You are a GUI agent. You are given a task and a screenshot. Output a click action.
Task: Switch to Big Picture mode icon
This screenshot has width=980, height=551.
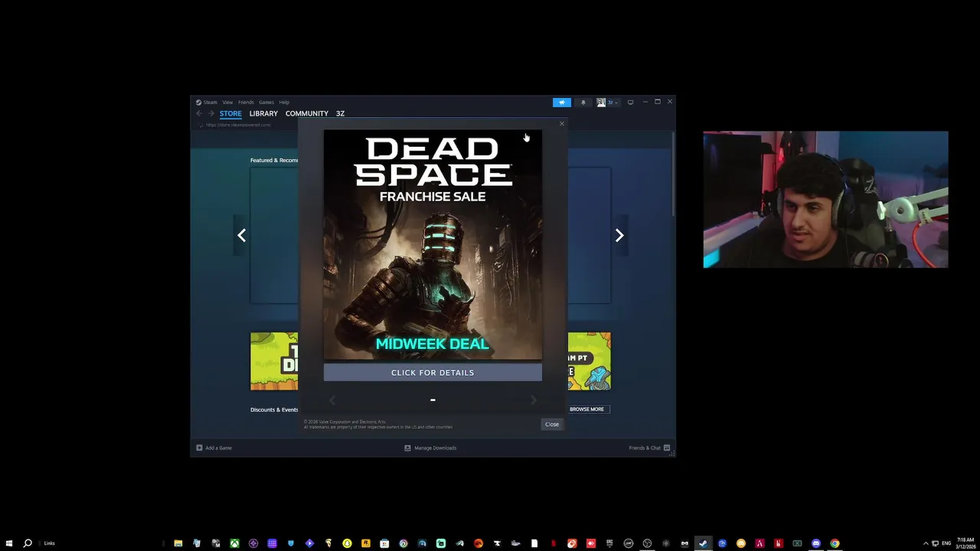pos(630,102)
